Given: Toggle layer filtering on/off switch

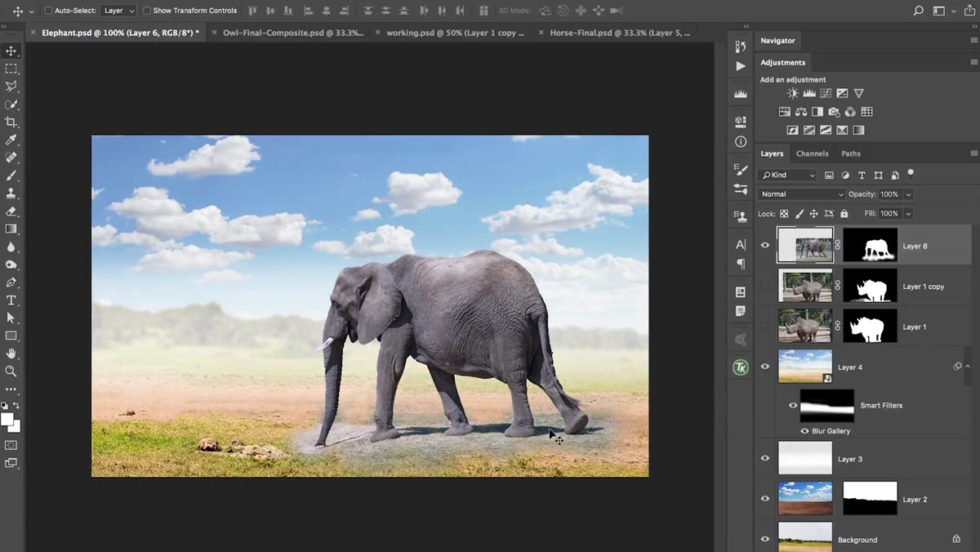Looking at the screenshot, I should [911, 173].
